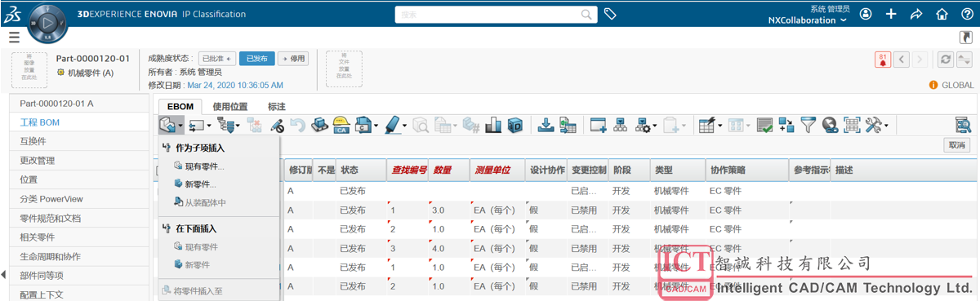Click the download arrow toolbar icon
The image size is (980, 301).
coord(546,125)
